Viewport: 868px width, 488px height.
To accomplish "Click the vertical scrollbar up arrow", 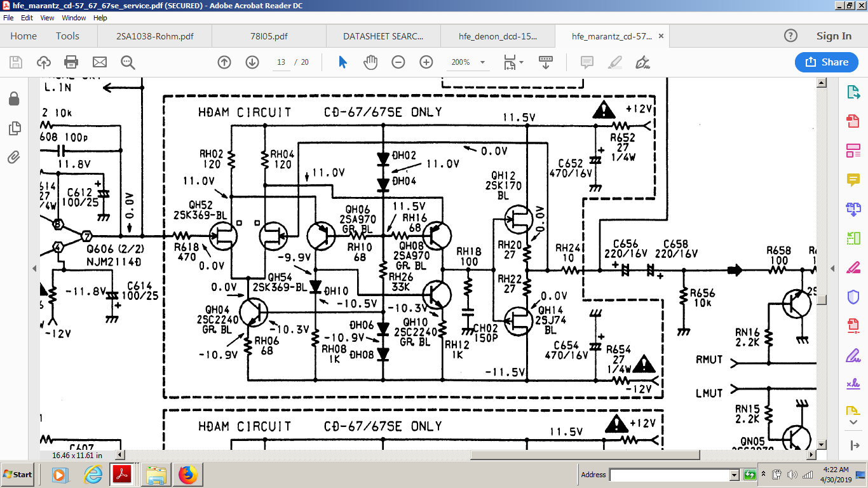I will coord(822,83).
